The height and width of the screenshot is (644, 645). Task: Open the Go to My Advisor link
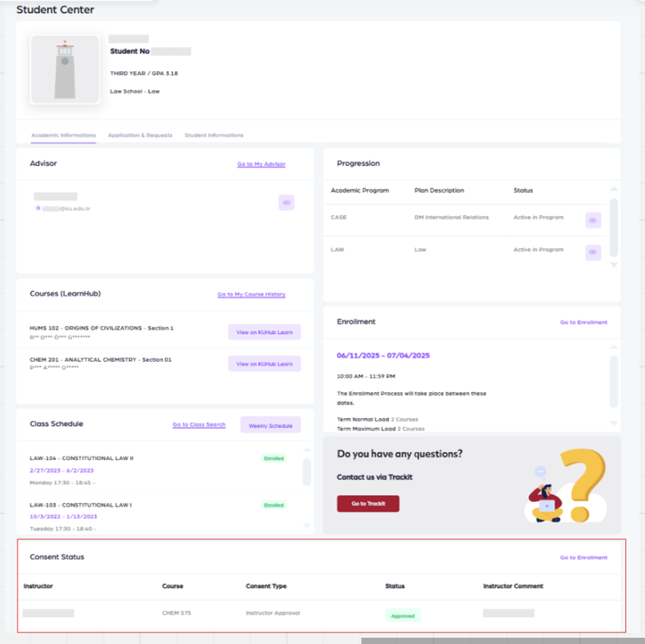coord(261,165)
